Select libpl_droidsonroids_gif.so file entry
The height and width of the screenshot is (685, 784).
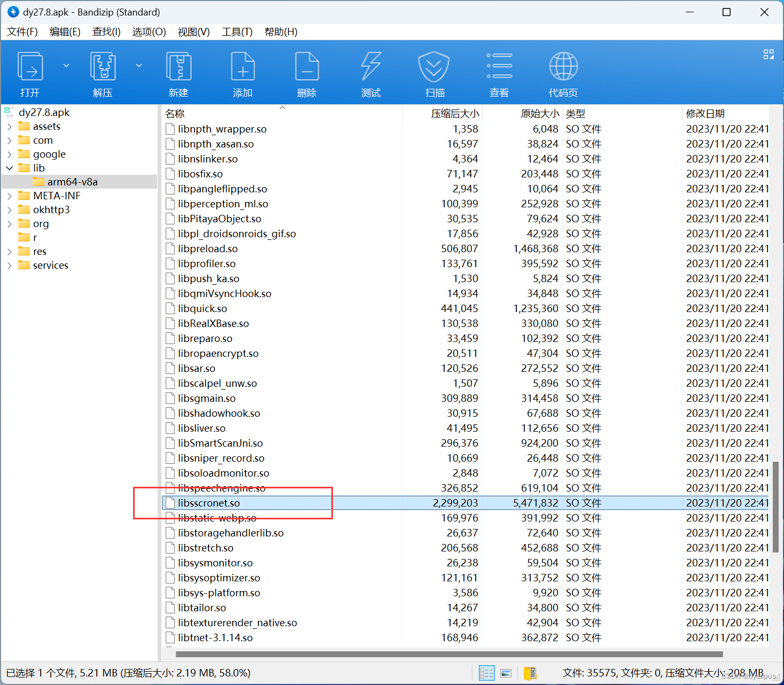point(237,233)
